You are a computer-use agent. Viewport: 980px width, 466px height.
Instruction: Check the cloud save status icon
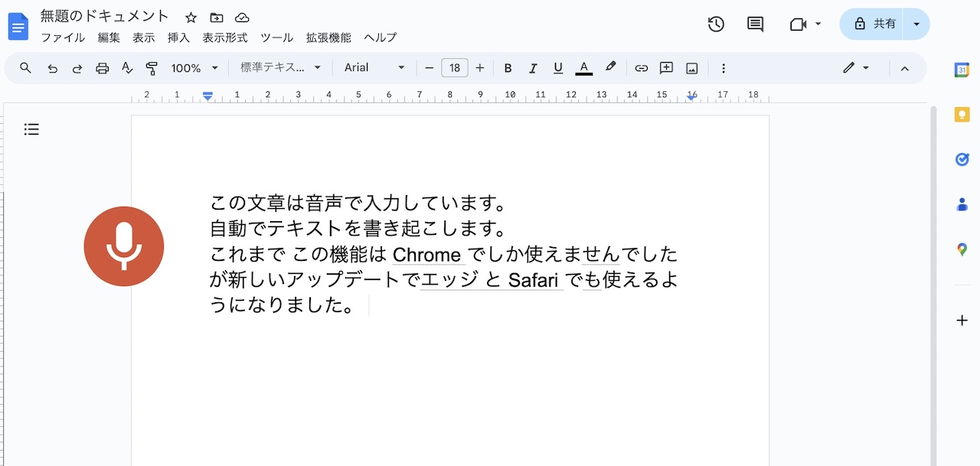242,18
